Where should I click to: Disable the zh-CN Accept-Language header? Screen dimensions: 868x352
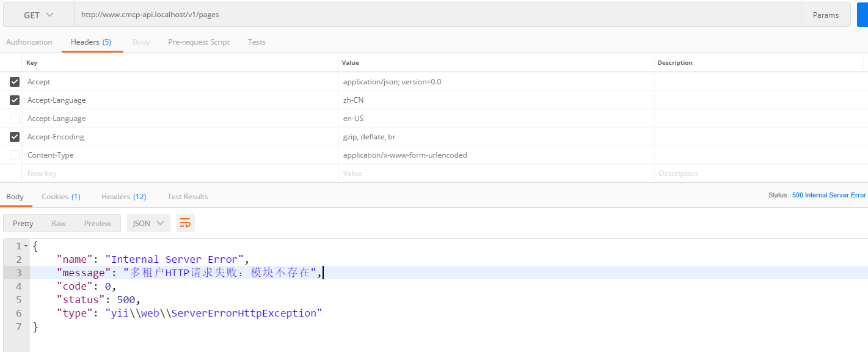(15, 100)
